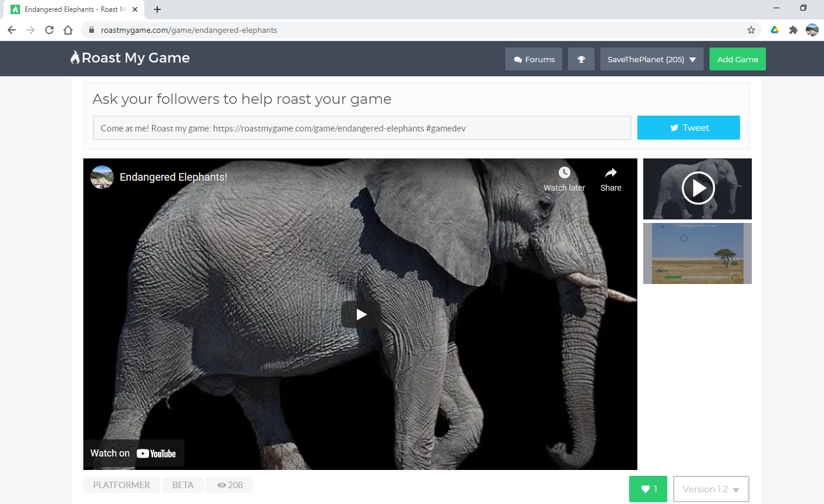Image resolution: width=824 pixels, height=504 pixels.
Task: Click the Watch later clock icon
Action: coord(564,173)
